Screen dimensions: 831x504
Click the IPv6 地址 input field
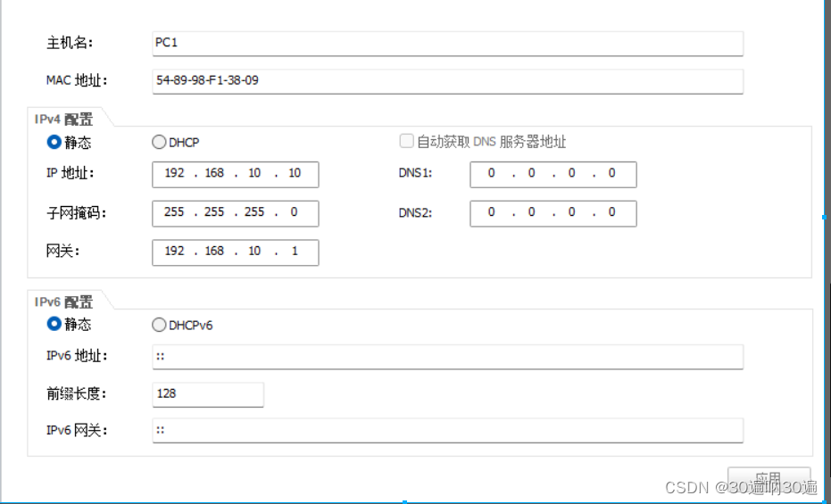447,357
